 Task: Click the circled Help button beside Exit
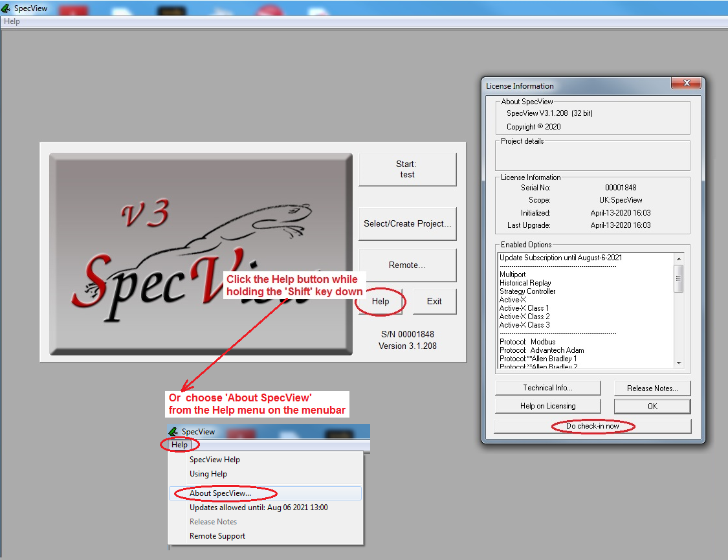(381, 302)
